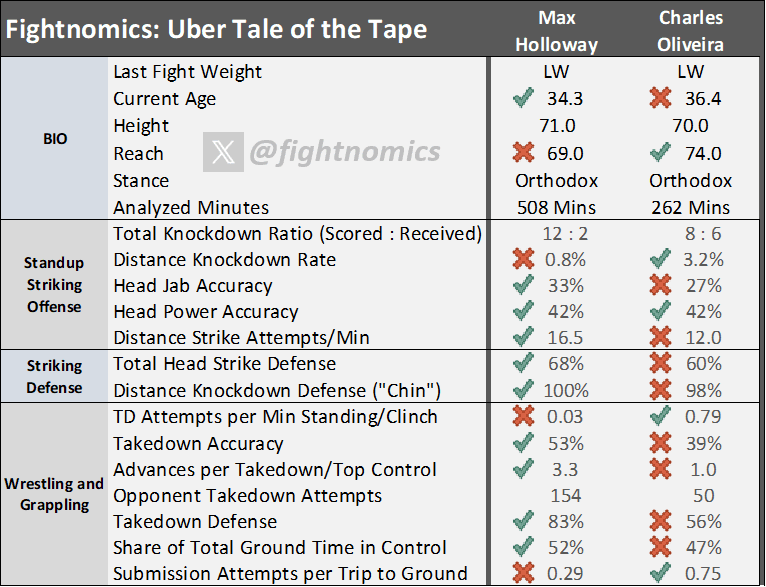Click the green check next to Holloway's 34.3 age
This screenshot has height=587, width=766.
pyautogui.click(x=521, y=99)
